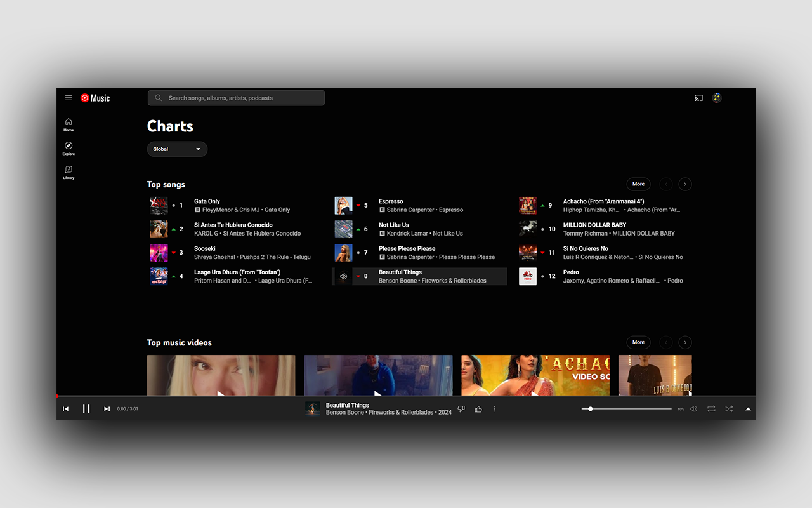Play Achacho video song thumbnail
The width and height of the screenshot is (812, 508).
coord(535,375)
